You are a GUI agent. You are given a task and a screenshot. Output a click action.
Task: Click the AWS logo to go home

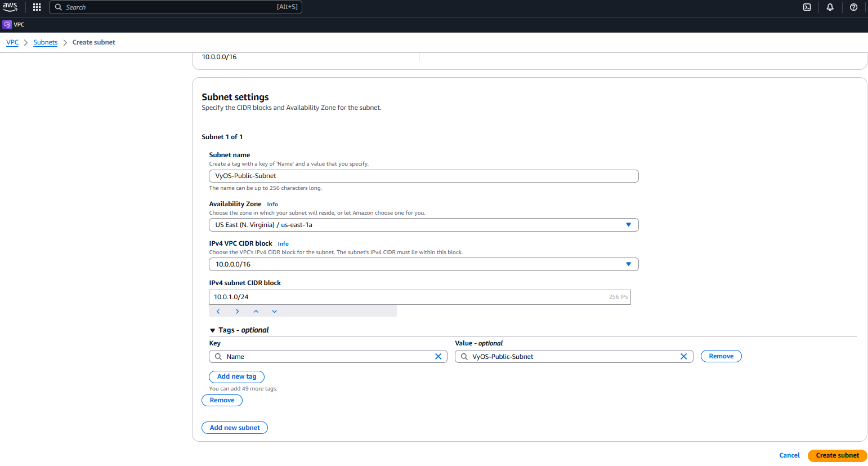[10, 7]
